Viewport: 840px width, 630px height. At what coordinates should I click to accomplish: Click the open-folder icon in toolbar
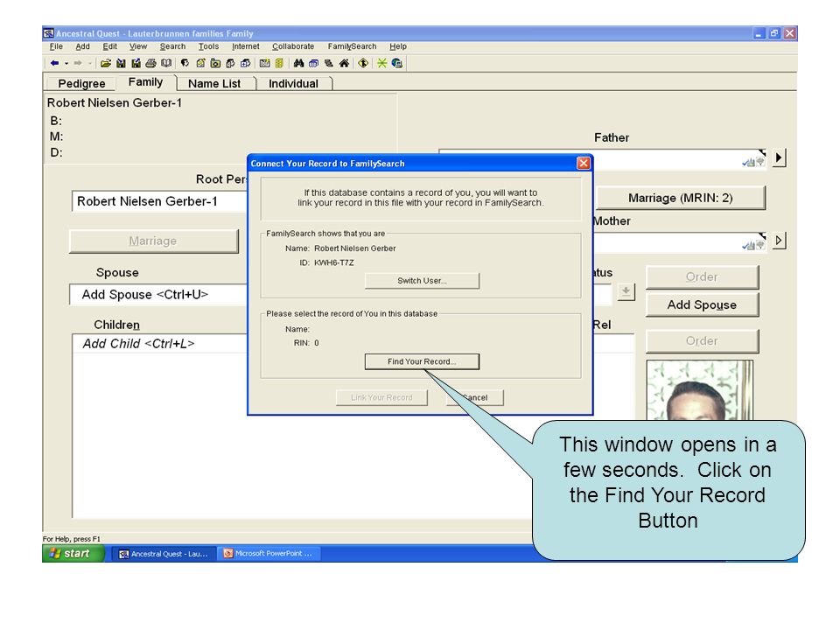(106, 63)
